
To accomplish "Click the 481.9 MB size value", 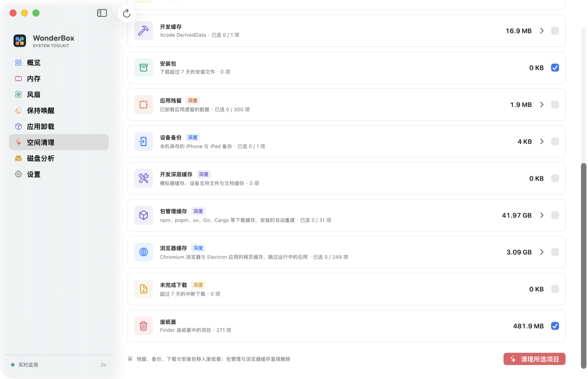I will pyautogui.click(x=528, y=326).
